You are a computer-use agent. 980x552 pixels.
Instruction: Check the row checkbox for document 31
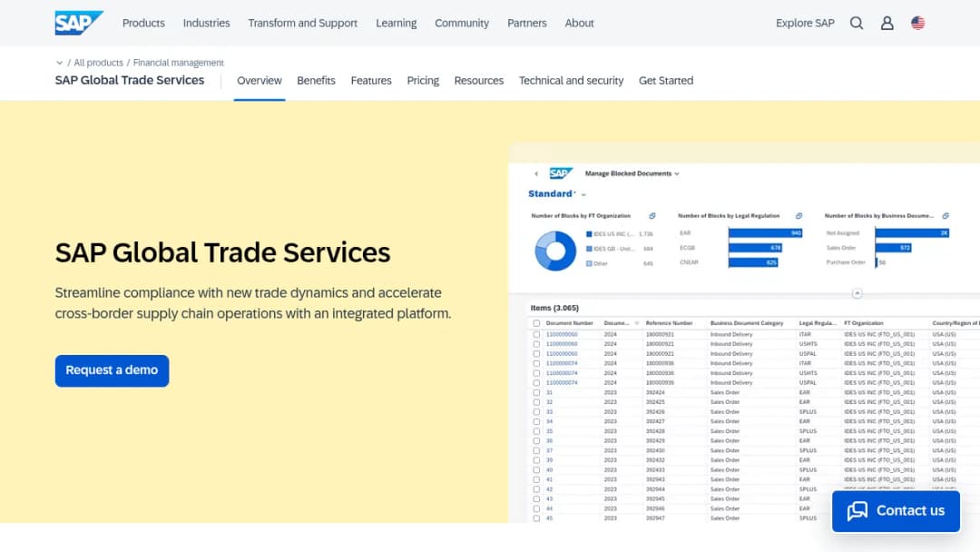click(x=536, y=392)
